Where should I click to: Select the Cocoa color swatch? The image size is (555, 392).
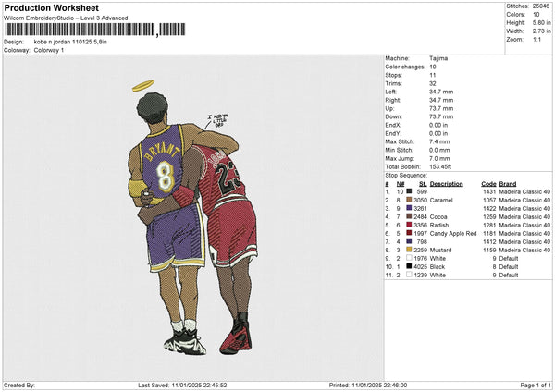click(409, 216)
